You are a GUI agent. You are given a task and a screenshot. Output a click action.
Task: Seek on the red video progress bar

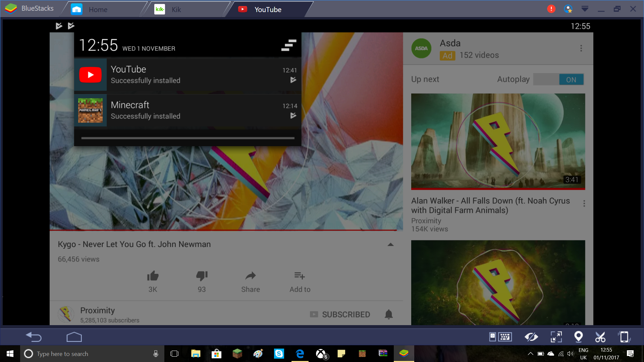pos(223,230)
